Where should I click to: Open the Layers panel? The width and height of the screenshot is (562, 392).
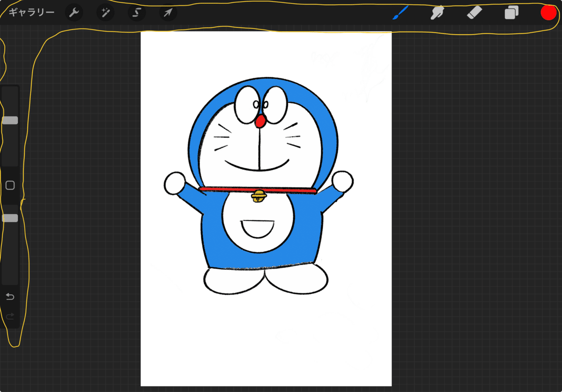(511, 13)
